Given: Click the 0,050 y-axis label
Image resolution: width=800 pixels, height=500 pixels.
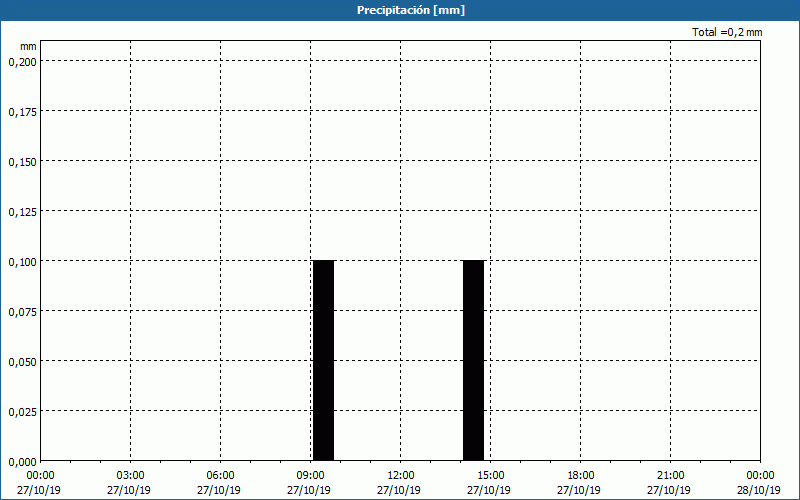Looking at the screenshot, I should click(x=22, y=362).
